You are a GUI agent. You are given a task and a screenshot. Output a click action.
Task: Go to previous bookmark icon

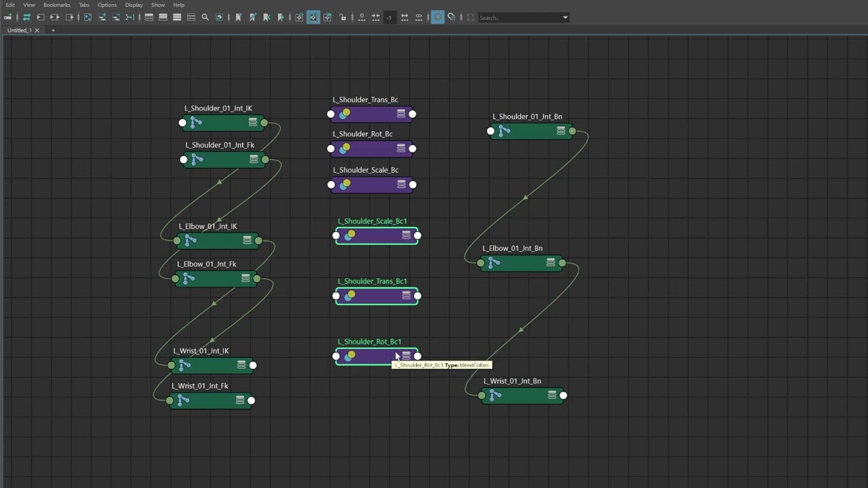tap(267, 17)
